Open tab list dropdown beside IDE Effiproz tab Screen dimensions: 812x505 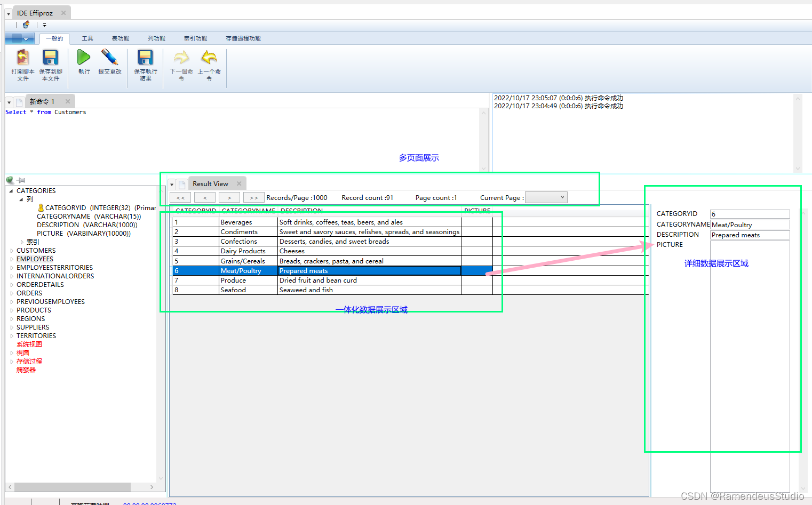tap(9, 14)
